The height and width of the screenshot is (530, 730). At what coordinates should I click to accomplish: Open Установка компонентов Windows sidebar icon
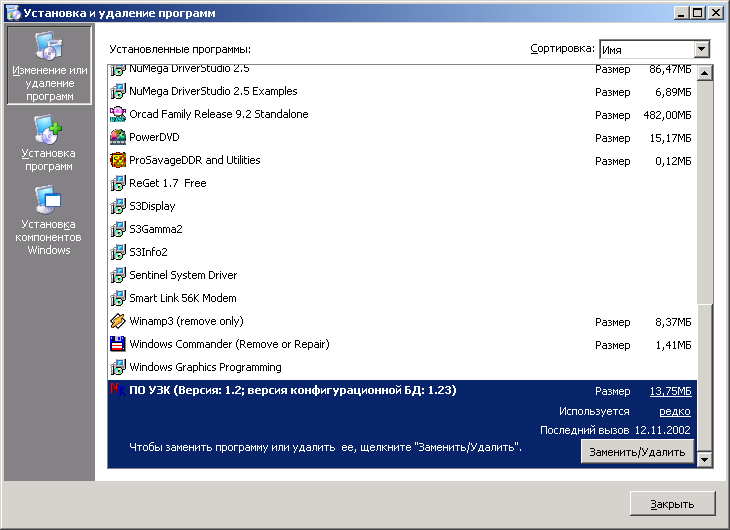tap(48, 200)
